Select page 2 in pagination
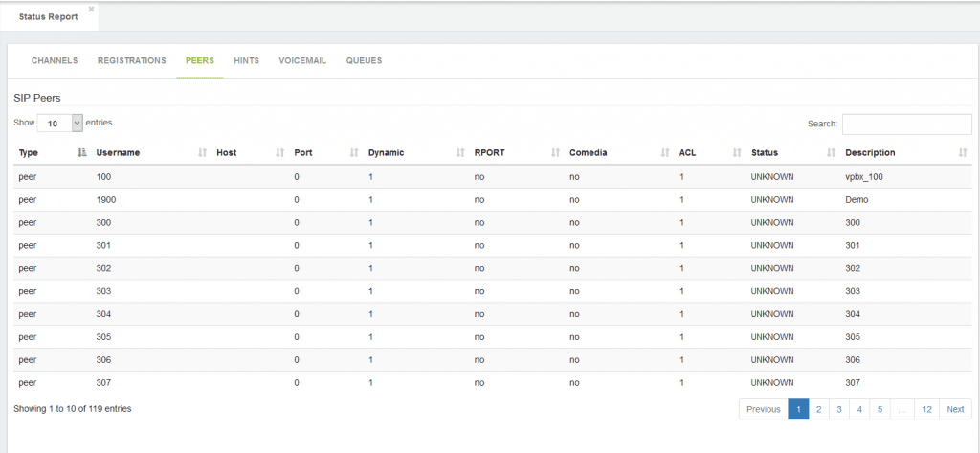This screenshot has width=980, height=453. pos(819,409)
